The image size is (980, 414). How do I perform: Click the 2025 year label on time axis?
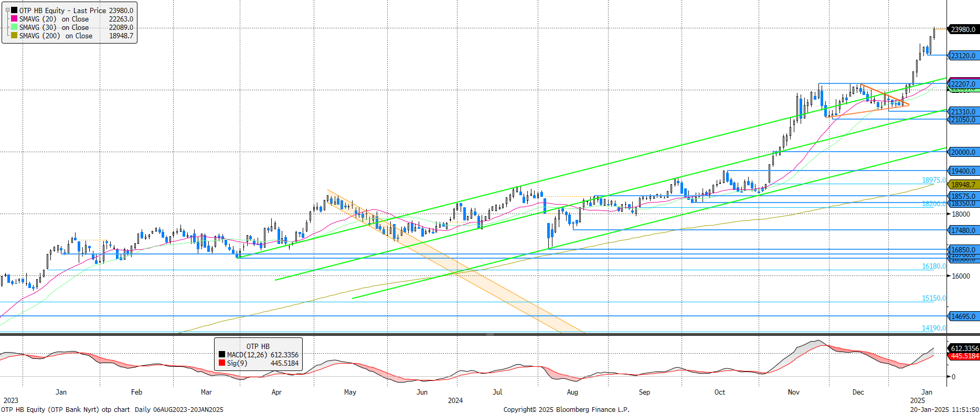point(918,400)
